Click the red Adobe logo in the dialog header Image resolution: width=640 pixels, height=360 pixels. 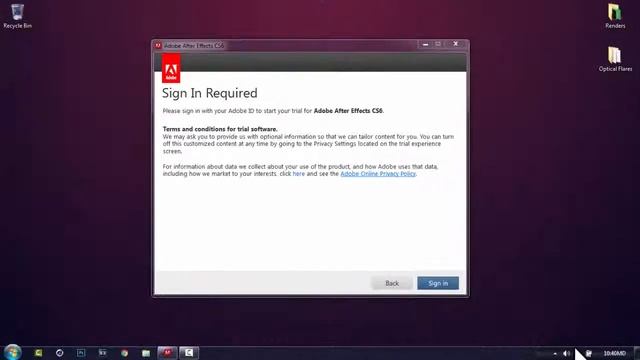pyautogui.click(x=171, y=69)
